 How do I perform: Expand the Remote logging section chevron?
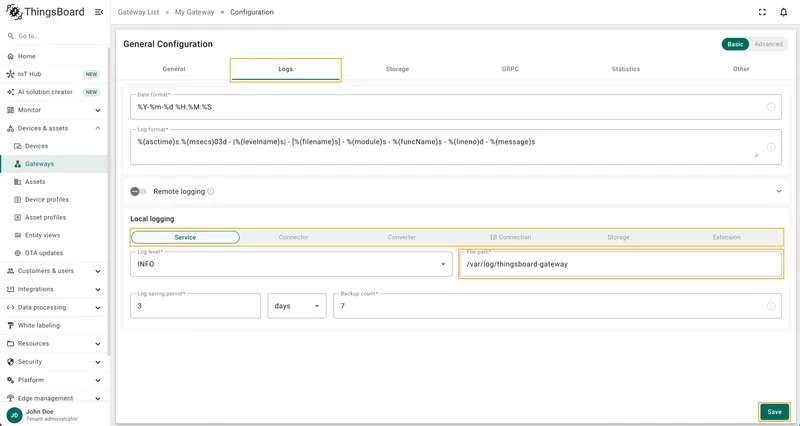pyautogui.click(x=779, y=191)
